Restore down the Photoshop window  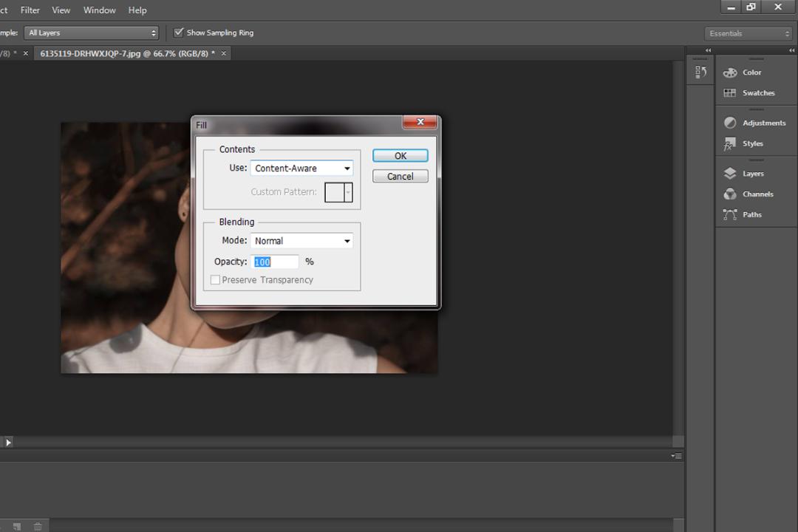click(751, 7)
